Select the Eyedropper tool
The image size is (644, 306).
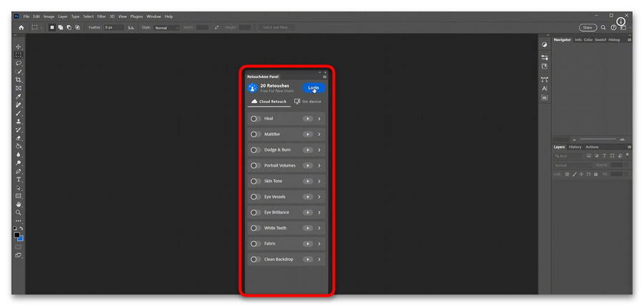click(x=19, y=97)
